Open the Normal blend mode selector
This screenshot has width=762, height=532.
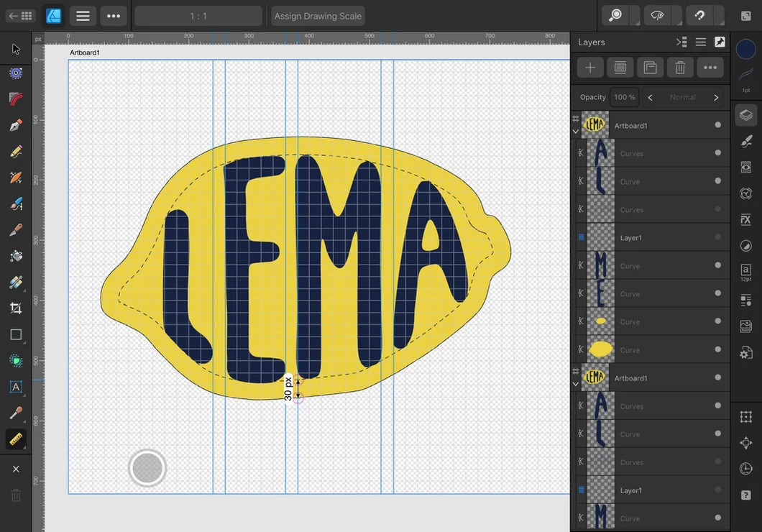[x=683, y=97]
